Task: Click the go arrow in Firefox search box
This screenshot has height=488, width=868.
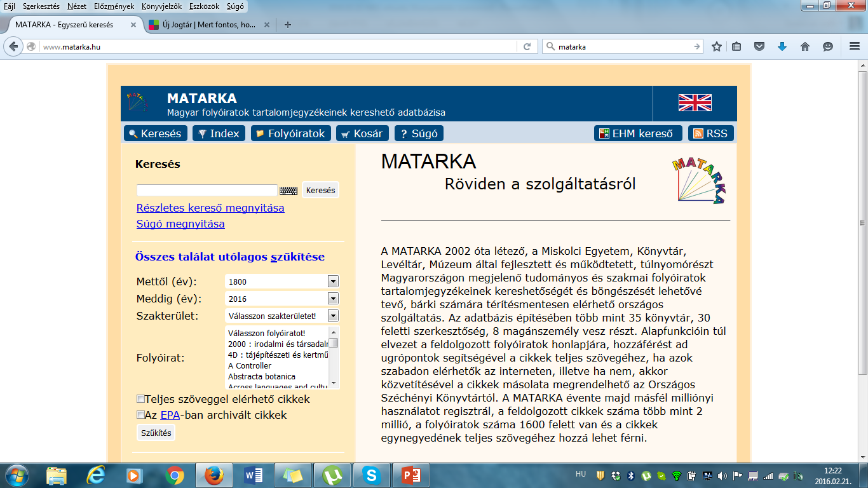Action: pos(697,46)
